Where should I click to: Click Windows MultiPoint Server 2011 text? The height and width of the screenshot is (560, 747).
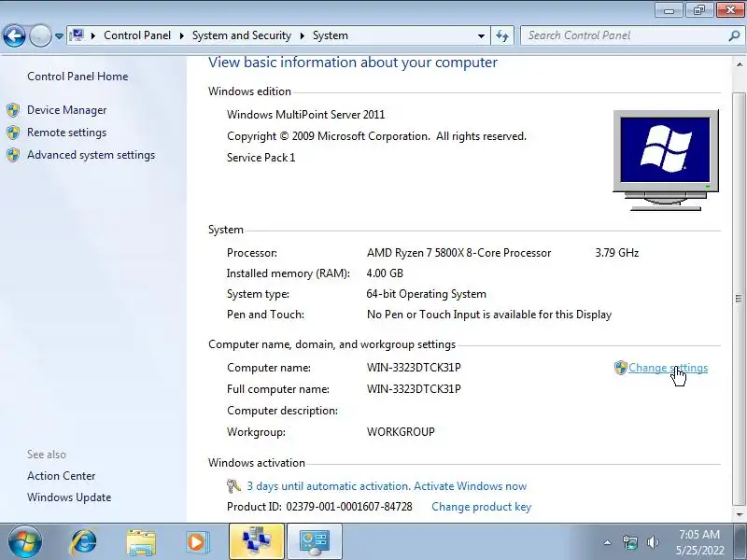(306, 115)
